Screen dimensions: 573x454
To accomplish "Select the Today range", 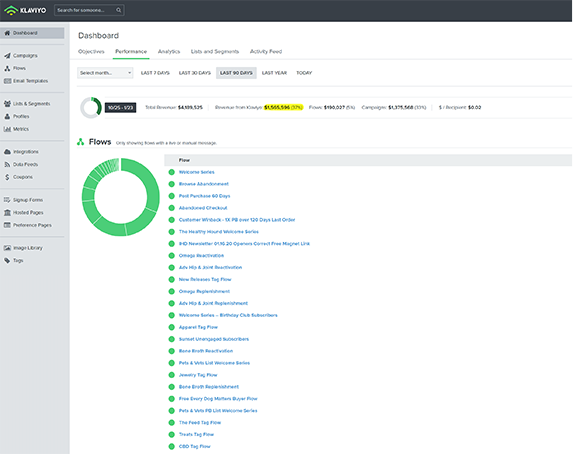I will tap(304, 73).
